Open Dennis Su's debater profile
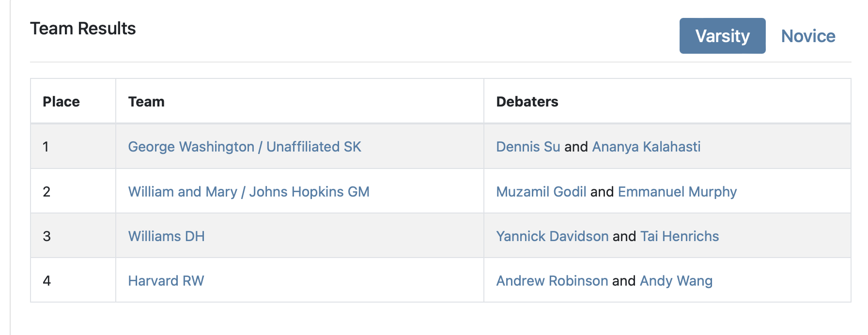The width and height of the screenshot is (868, 335). point(528,147)
